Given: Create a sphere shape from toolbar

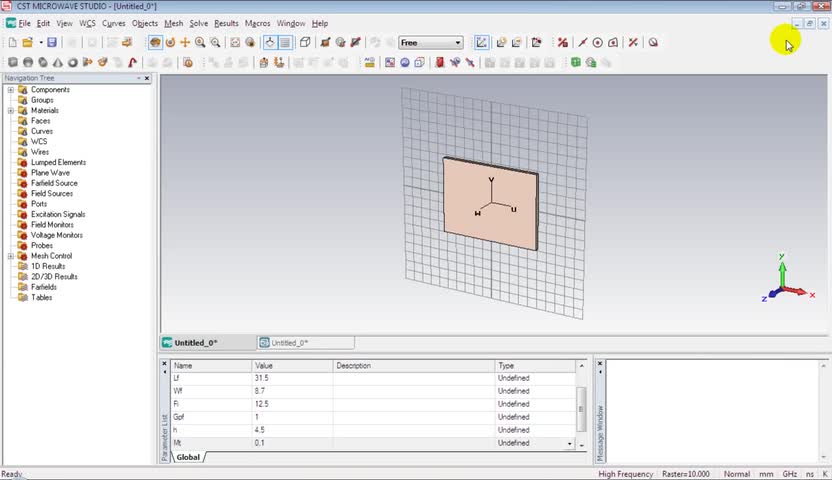Looking at the screenshot, I should [27, 63].
